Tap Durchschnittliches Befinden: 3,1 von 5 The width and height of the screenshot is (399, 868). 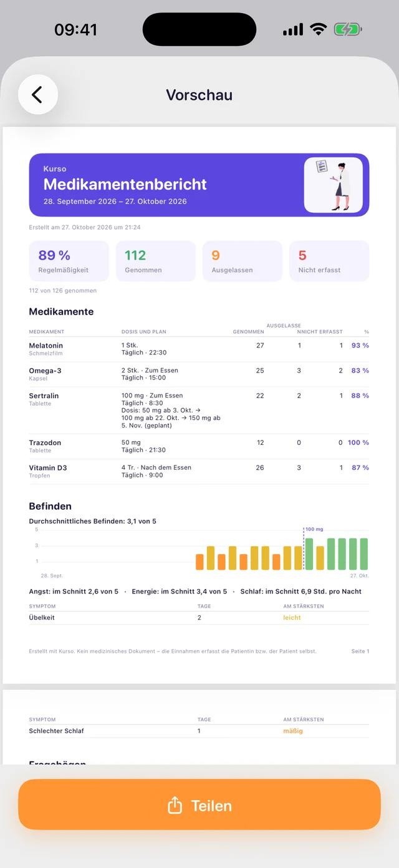click(x=93, y=521)
